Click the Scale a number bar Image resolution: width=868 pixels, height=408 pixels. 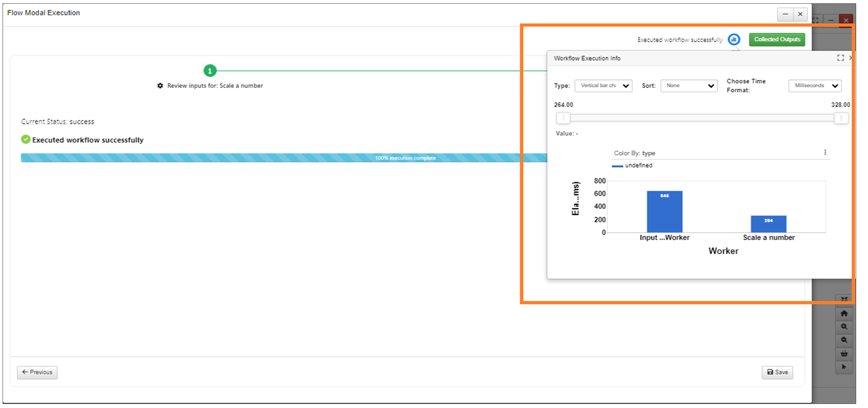point(768,224)
